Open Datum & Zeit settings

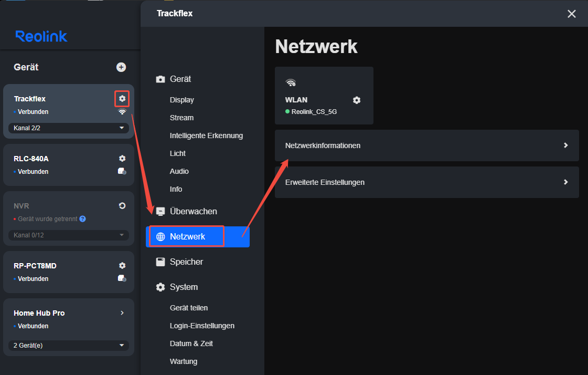click(x=191, y=343)
